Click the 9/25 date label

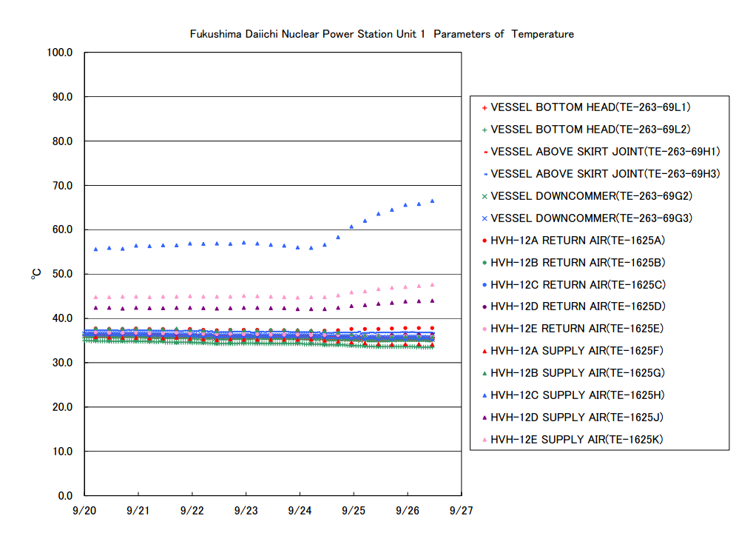pos(354,511)
